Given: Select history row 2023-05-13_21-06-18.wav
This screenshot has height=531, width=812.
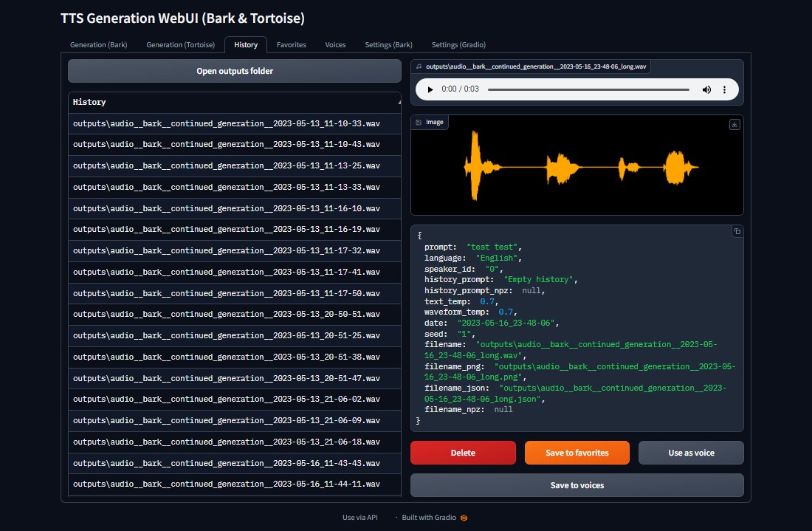Looking at the screenshot, I should [x=235, y=442].
